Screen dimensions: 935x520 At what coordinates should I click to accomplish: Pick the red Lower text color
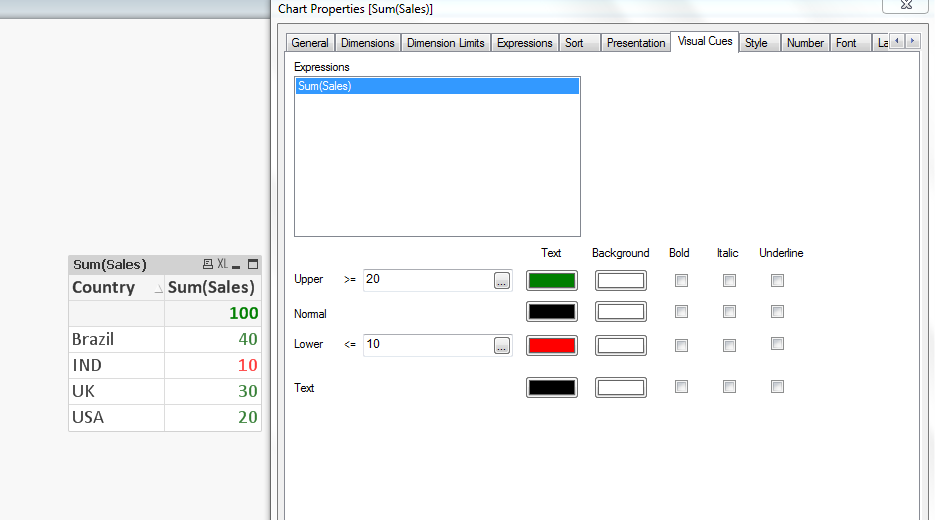click(552, 345)
